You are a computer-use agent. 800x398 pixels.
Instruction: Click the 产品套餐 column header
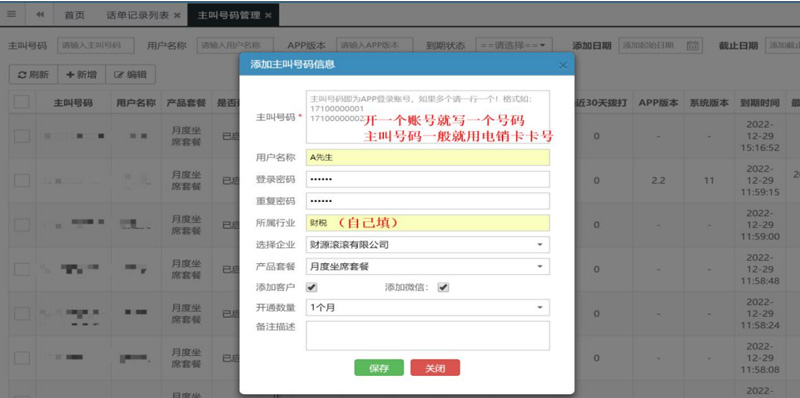pos(186,103)
